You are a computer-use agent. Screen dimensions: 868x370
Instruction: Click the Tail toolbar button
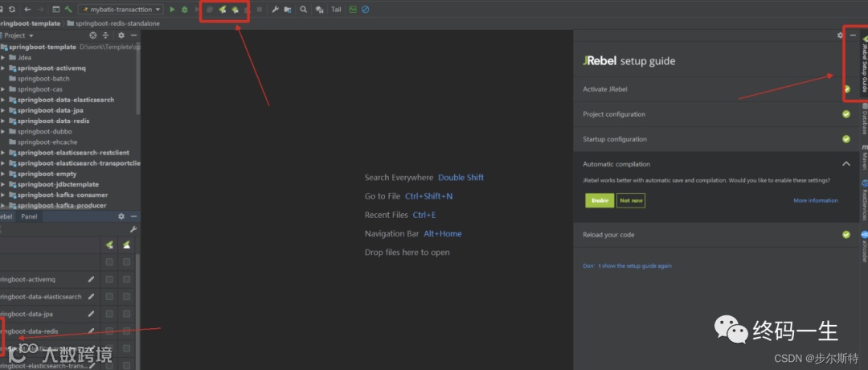coord(336,10)
